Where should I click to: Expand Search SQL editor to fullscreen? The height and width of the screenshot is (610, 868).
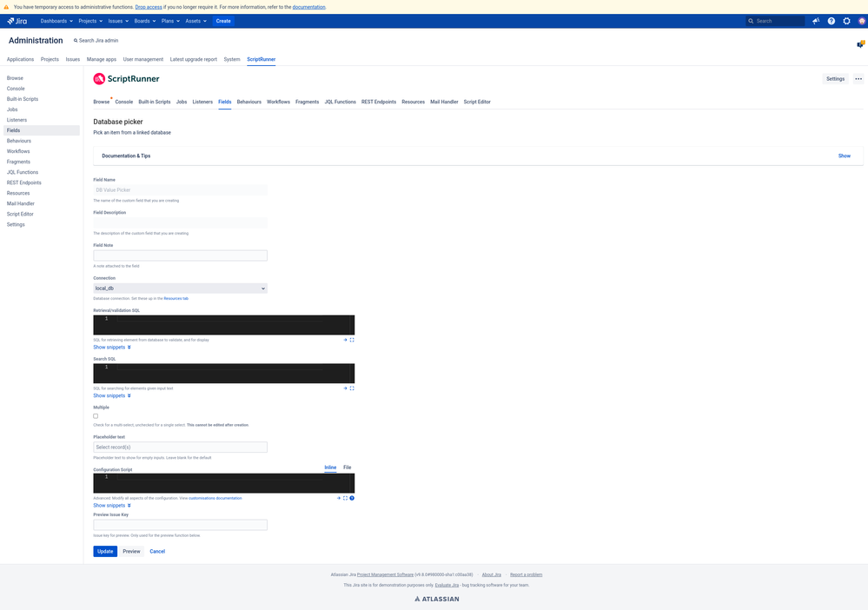(x=352, y=388)
